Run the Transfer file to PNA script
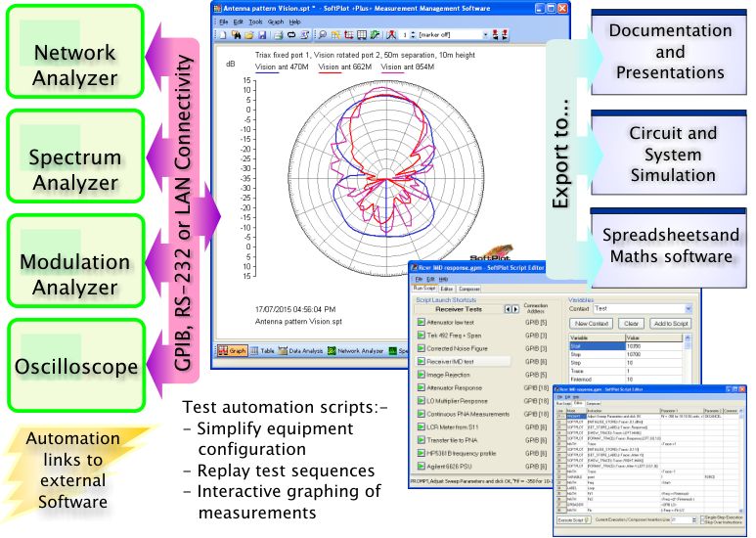The width and height of the screenshot is (756, 538). click(421, 440)
